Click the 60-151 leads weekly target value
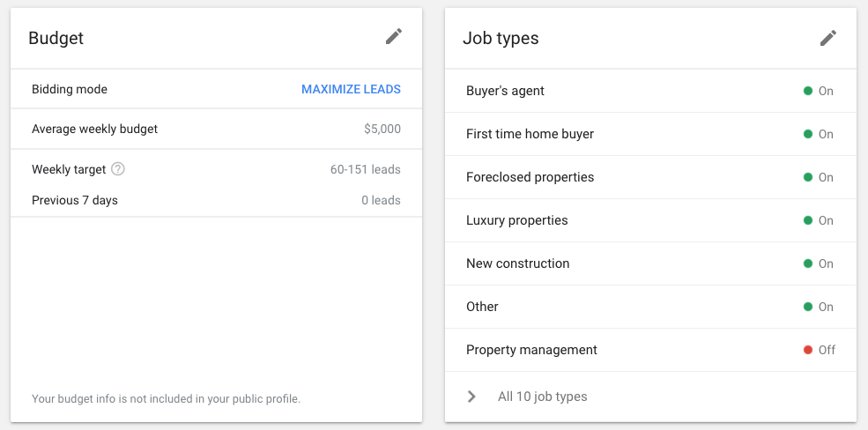Image resolution: width=868 pixels, height=430 pixels. coord(366,169)
